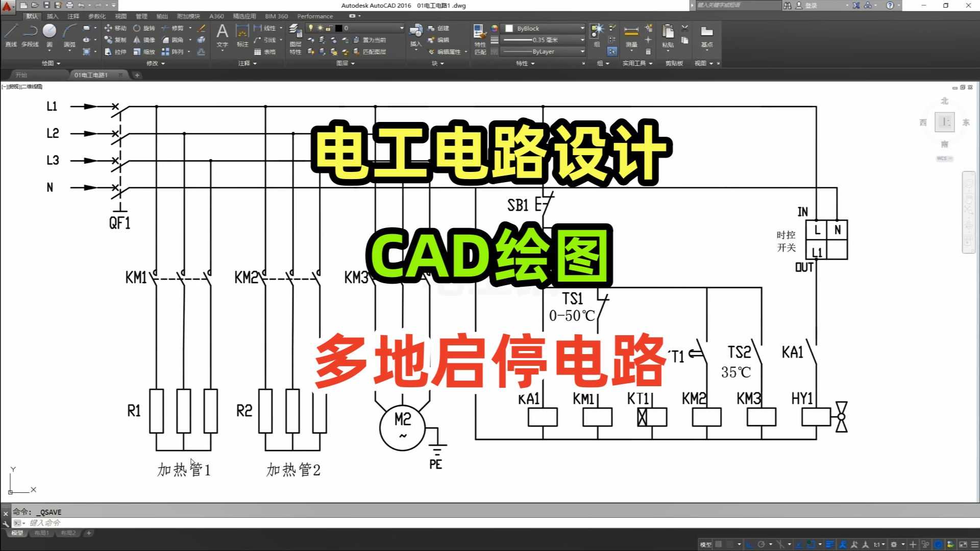The height and width of the screenshot is (551, 980).
Task: Switch to 布局1 layout tab
Action: [42, 533]
